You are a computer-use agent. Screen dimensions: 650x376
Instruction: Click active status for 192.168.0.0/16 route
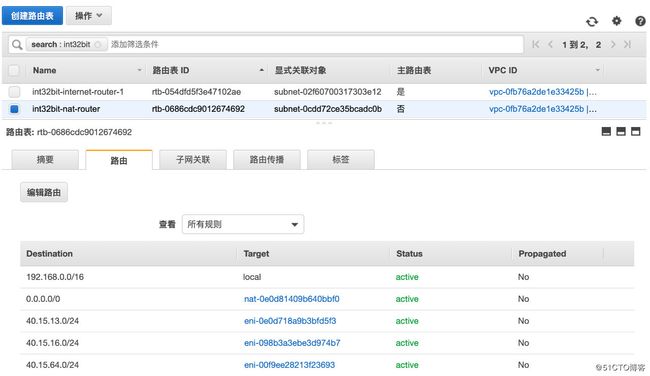(x=407, y=277)
